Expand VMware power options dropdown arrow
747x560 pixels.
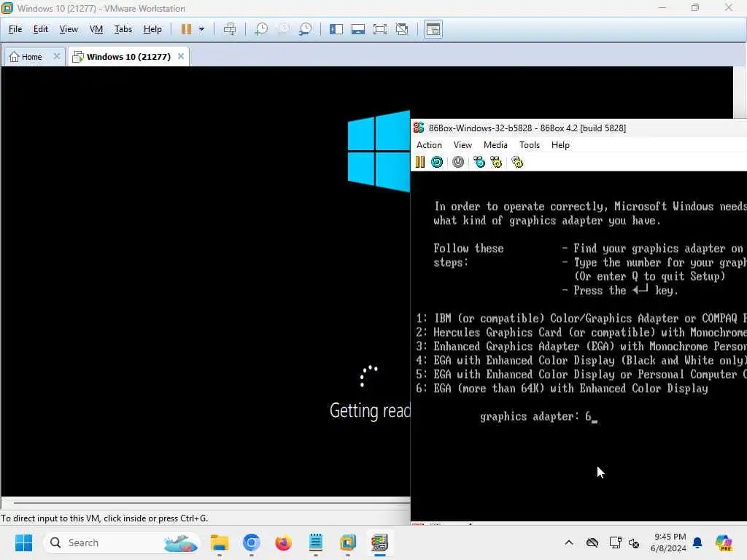[201, 29]
